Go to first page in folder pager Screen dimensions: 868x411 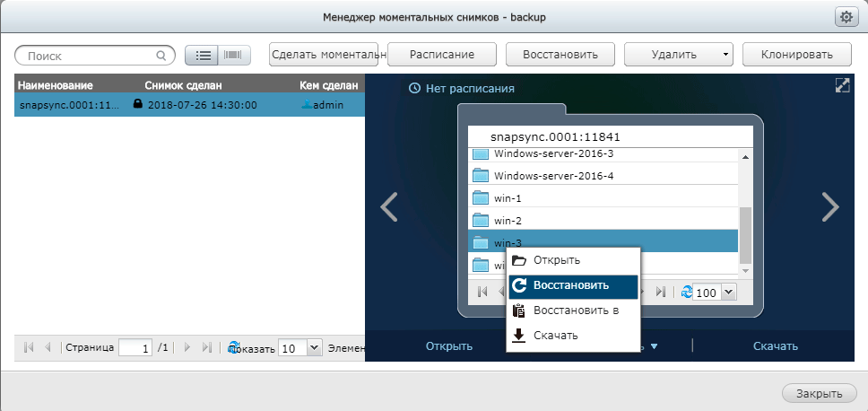point(482,292)
